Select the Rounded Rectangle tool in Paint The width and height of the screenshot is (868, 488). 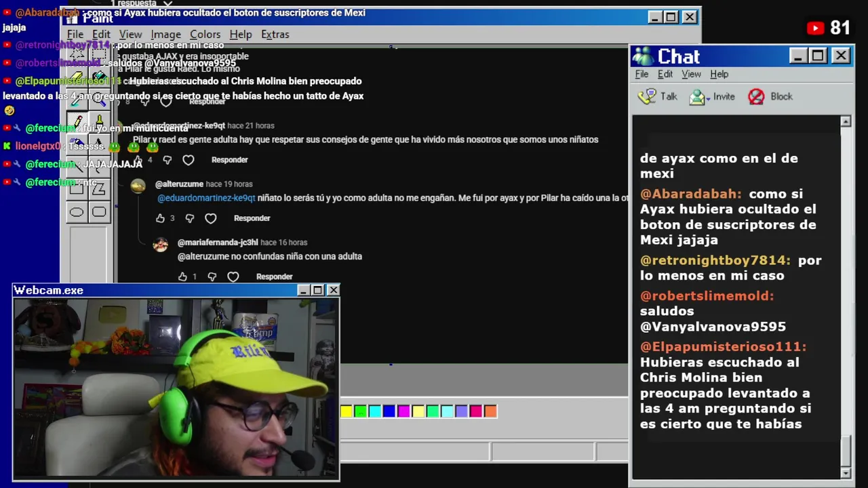99,212
